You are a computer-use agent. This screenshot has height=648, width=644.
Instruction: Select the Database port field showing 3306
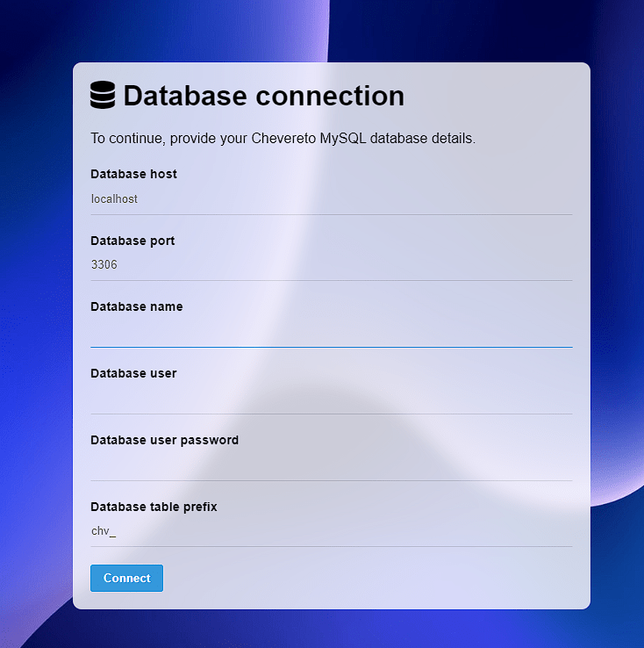pyautogui.click(x=331, y=265)
